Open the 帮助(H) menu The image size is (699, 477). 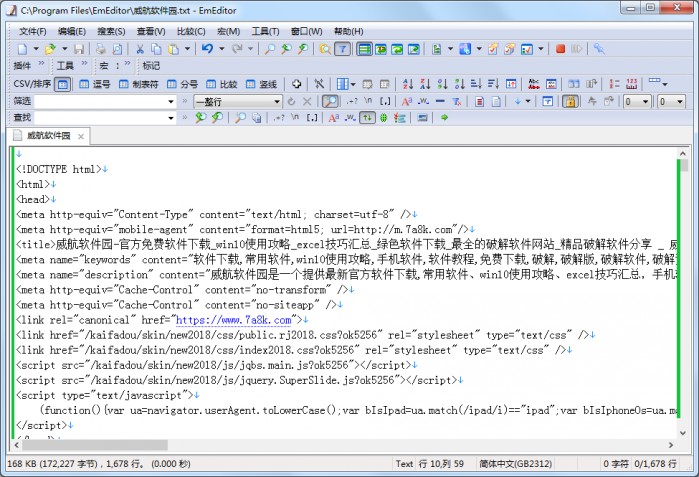point(349,31)
